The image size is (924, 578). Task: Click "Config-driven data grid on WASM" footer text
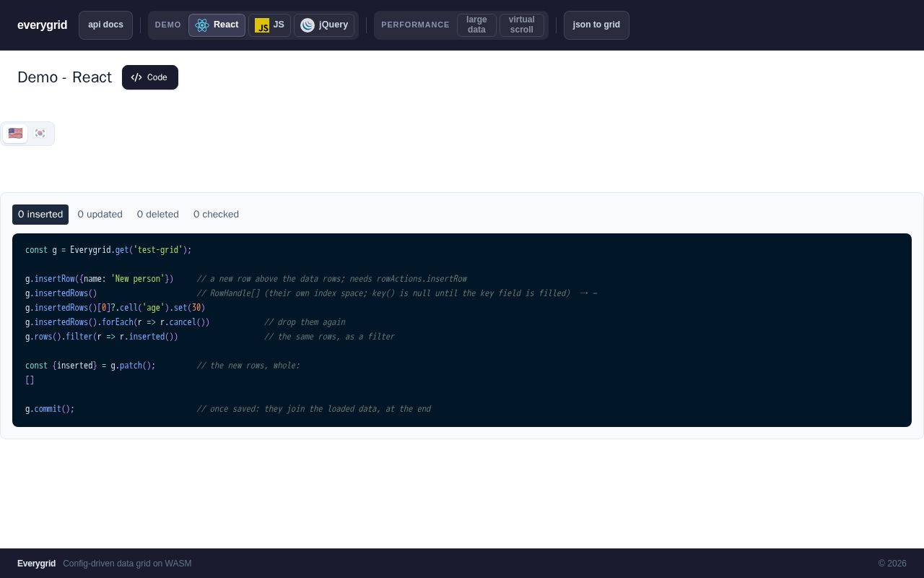coord(127,564)
